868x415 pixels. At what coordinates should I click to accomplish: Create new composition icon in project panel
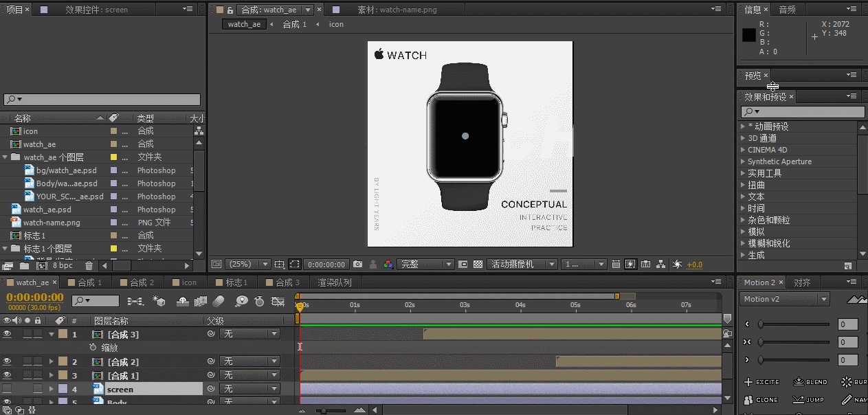point(42,266)
